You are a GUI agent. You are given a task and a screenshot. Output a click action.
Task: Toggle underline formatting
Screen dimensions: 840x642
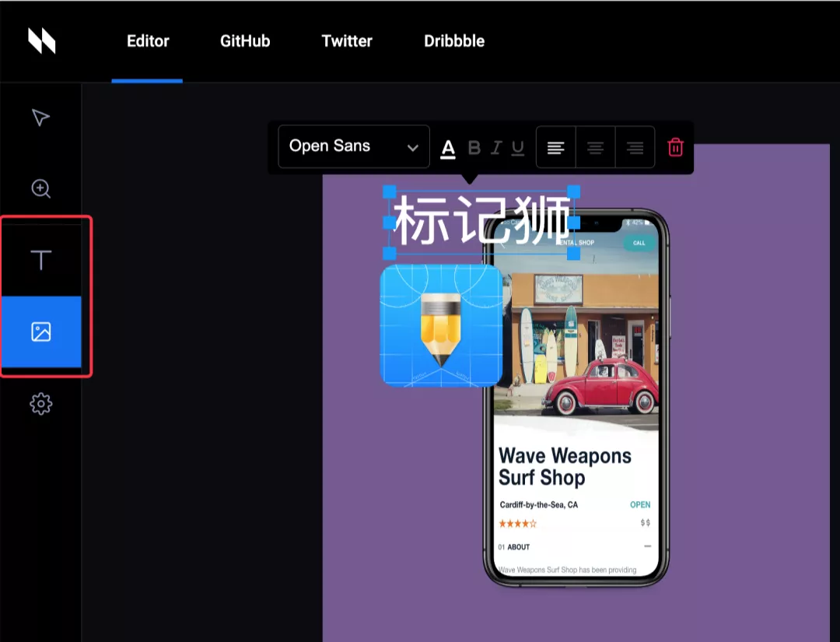518,148
